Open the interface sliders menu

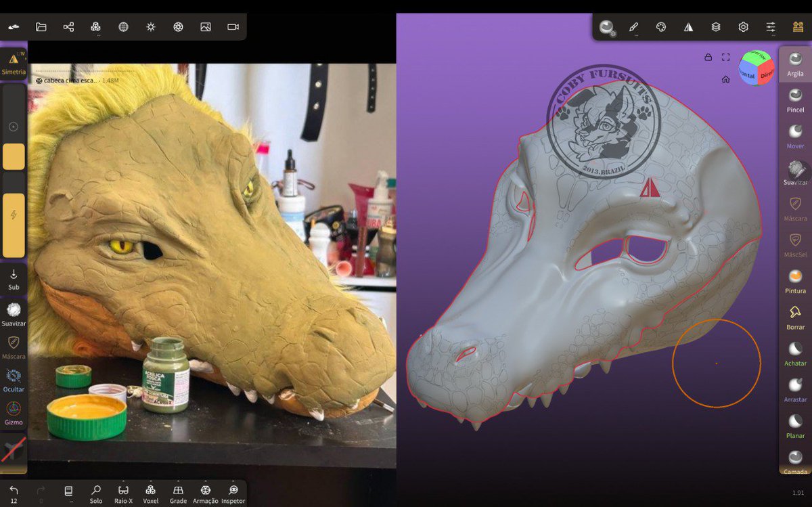[771, 27]
